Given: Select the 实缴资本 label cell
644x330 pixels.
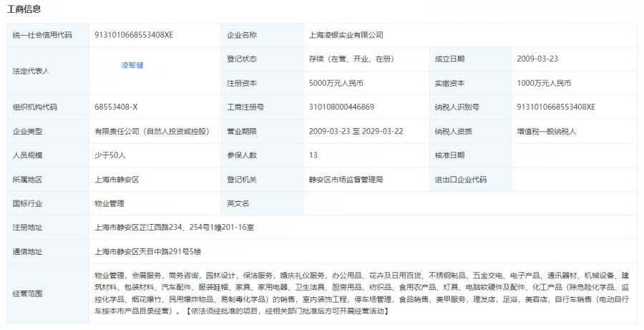Looking at the screenshot, I should tap(471, 83).
